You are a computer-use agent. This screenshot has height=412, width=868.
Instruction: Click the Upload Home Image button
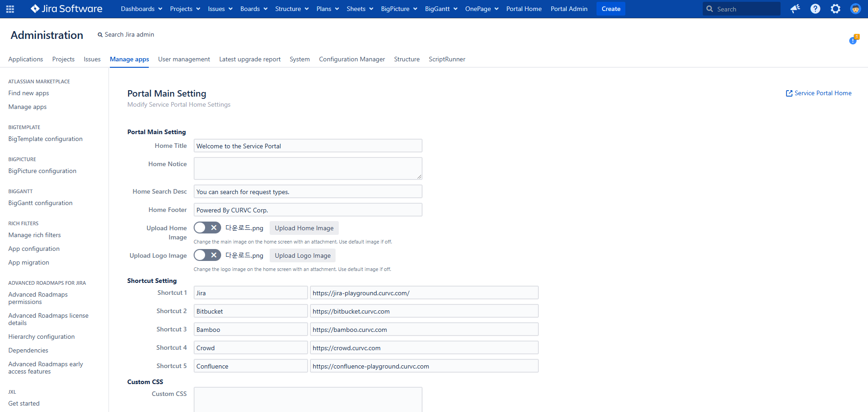click(304, 228)
